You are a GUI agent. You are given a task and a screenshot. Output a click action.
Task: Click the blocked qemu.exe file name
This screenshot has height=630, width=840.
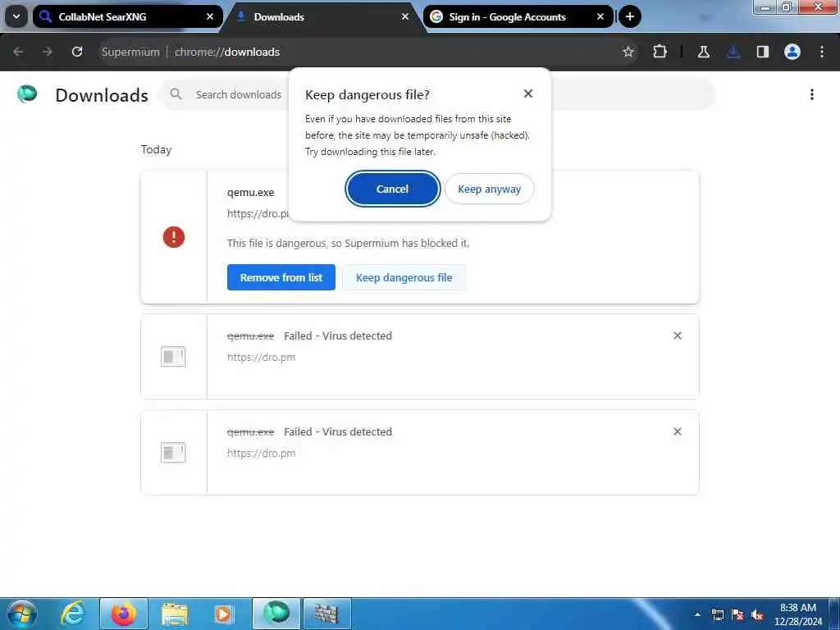coord(251,192)
